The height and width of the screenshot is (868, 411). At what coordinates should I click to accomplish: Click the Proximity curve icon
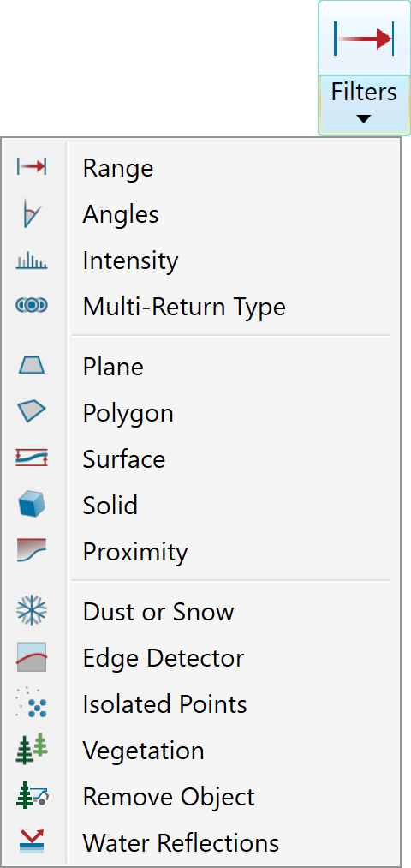(32, 551)
